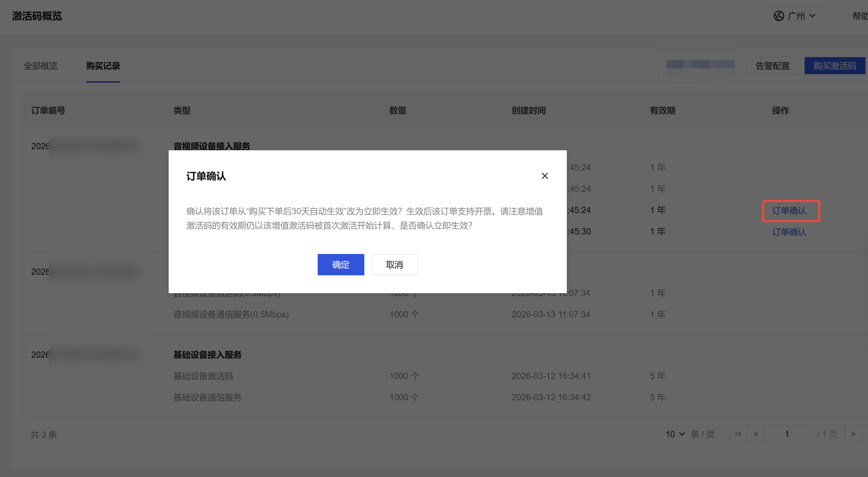Click the globe icon beside 广州
The image size is (868, 477).
click(x=779, y=16)
